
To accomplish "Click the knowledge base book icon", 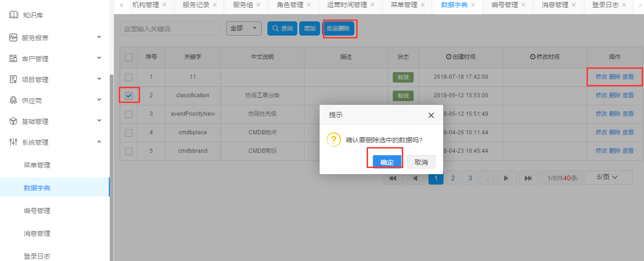I will [13, 15].
